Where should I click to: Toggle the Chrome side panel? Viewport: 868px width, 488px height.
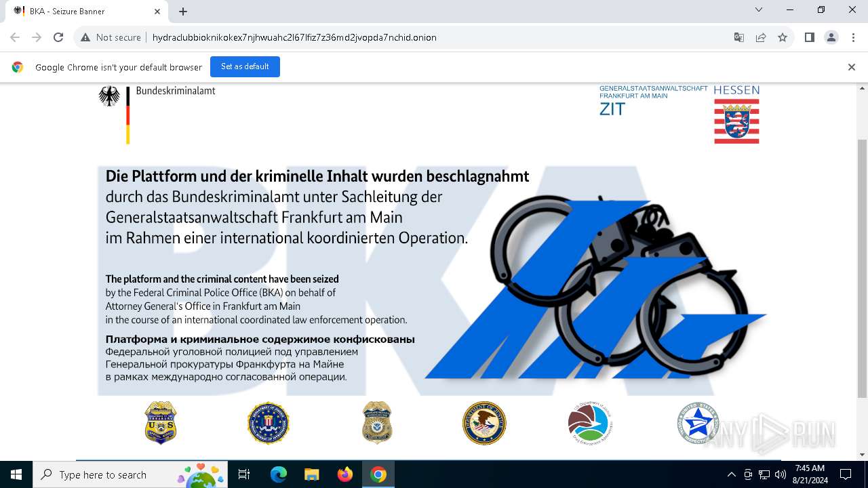[x=810, y=37]
